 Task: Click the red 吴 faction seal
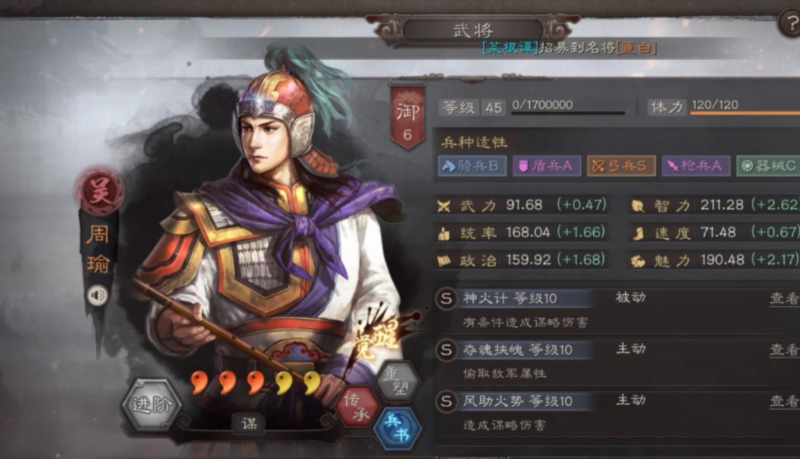[x=99, y=192]
